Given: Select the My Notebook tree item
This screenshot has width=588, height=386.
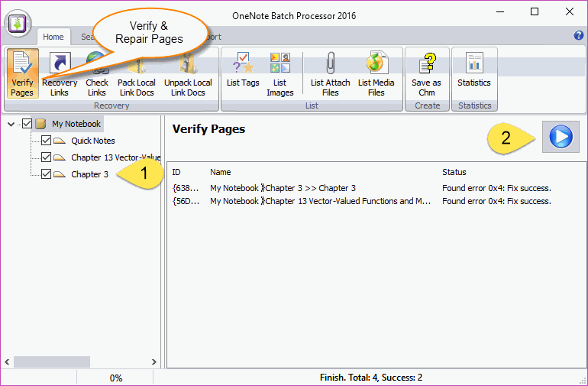Looking at the screenshot, I should point(76,124).
